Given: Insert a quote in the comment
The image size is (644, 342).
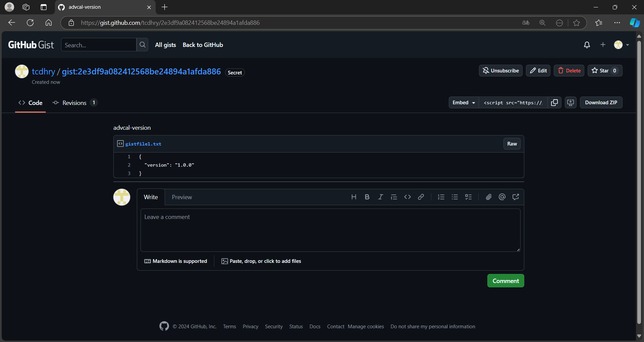Looking at the screenshot, I should tap(394, 197).
